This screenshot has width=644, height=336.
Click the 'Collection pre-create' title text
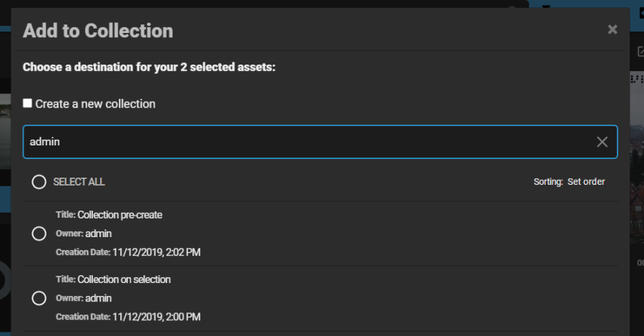(x=120, y=215)
